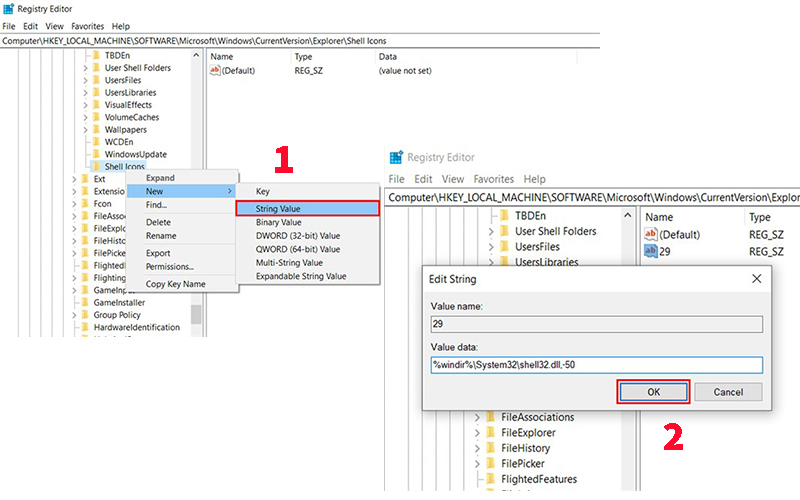Click Registry Editor app icon, left window
Screen dimensions: 800x500
[9, 9]
